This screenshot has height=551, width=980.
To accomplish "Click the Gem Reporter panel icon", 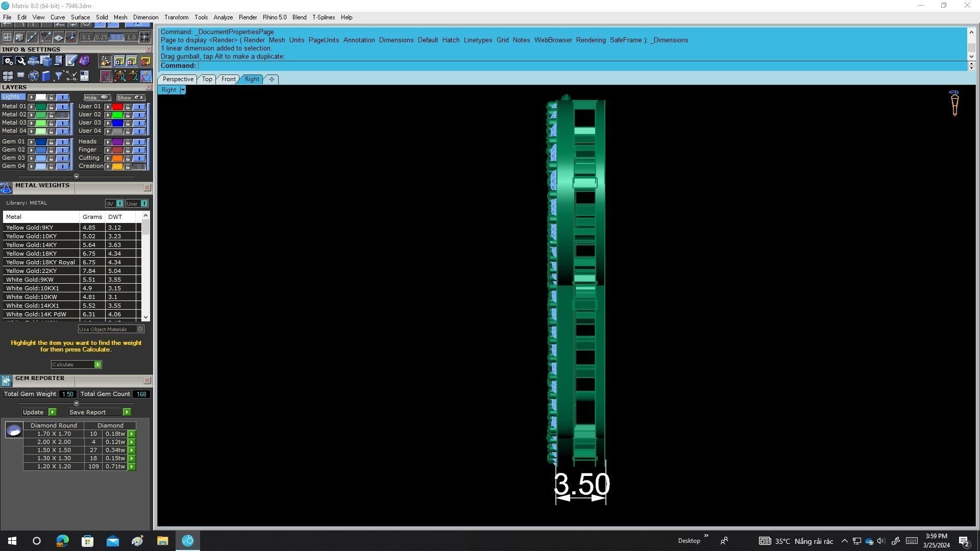I will click(x=6, y=381).
